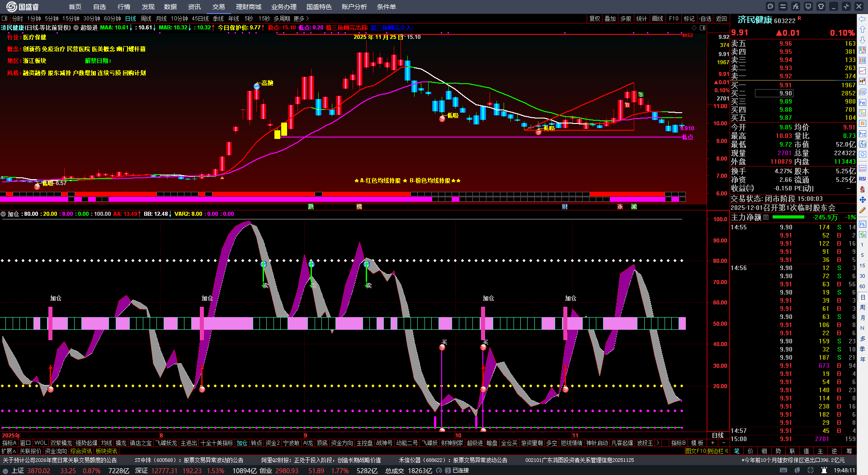Expand more indicator tabs with the > arrow
The height and width of the screenshot is (475, 868).
coord(658,443)
